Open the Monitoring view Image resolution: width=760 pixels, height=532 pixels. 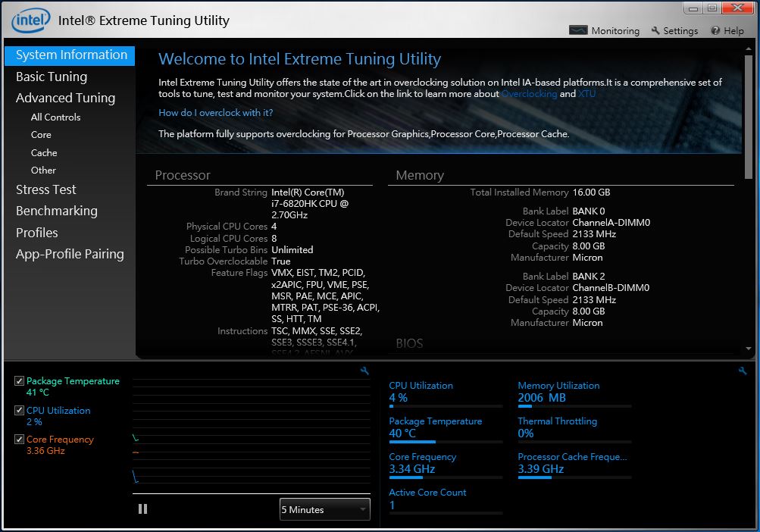pos(604,30)
